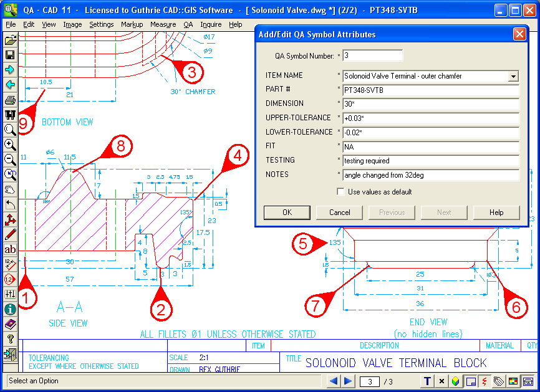Select the hand pan tool
This screenshot has height=392, width=540.
tap(11, 189)
